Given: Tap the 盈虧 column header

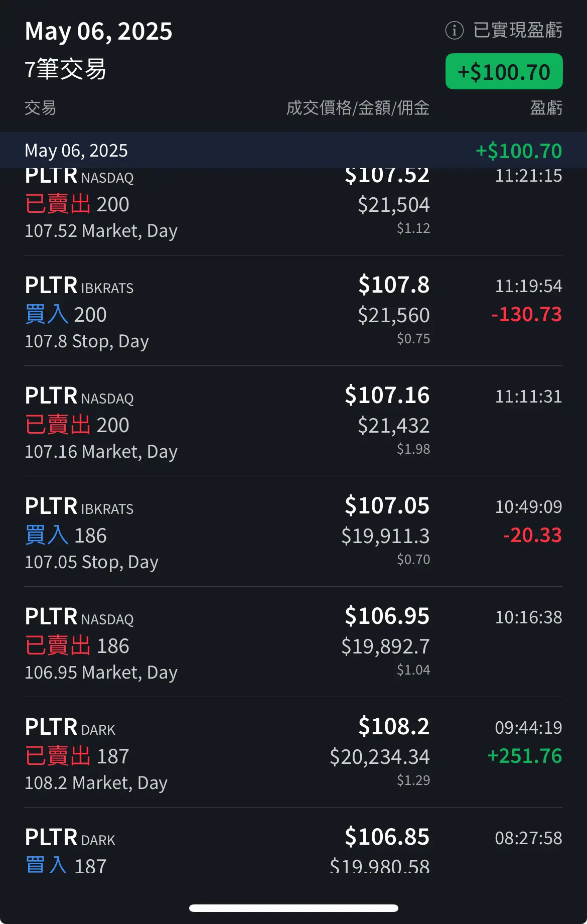Looking at the screenshot, I should coord(546,108).
